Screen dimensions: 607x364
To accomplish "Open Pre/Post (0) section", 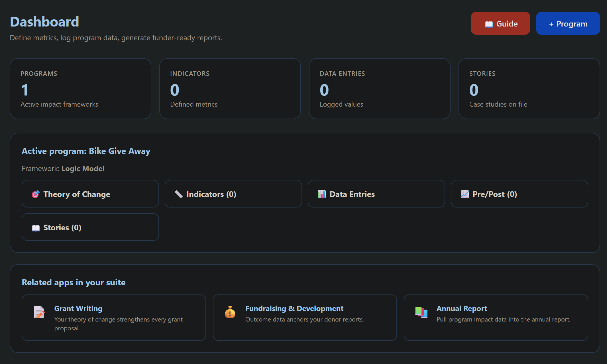I will click(x=519, y=194).
